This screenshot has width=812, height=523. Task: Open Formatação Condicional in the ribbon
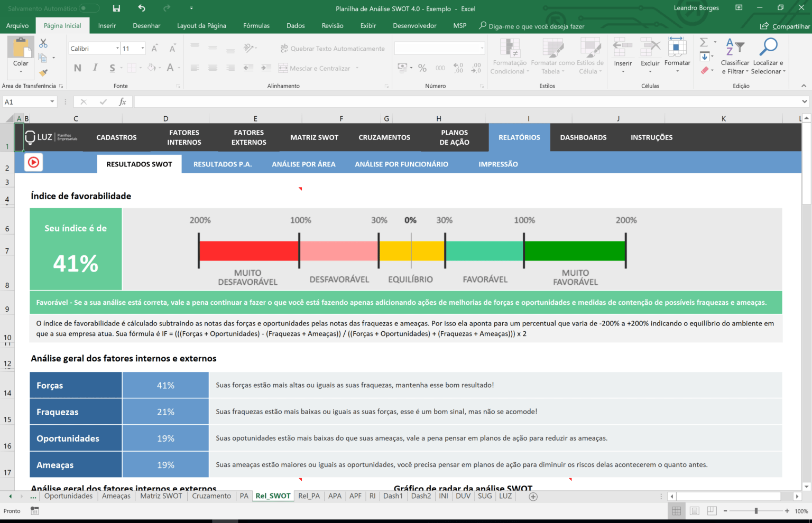point(509,57)
